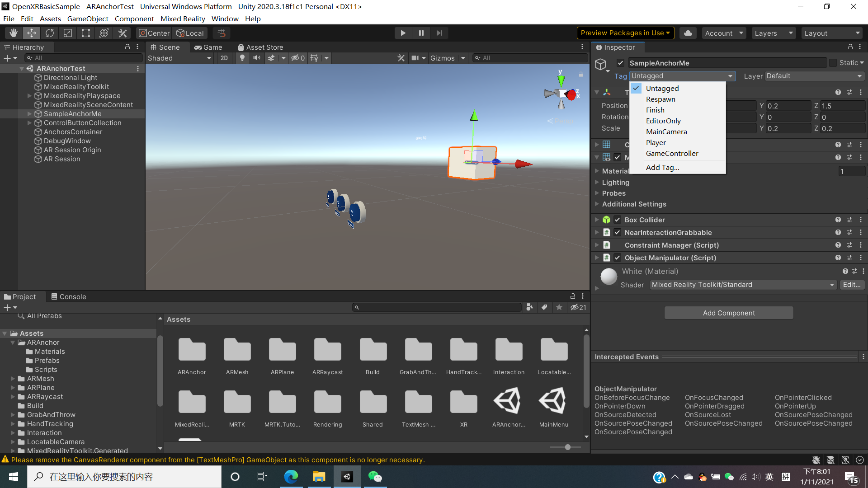Toggle hidden packages count 21
The height and width of the screenshot is (488, 868).
pyautogui.click(x=578, y=307)
